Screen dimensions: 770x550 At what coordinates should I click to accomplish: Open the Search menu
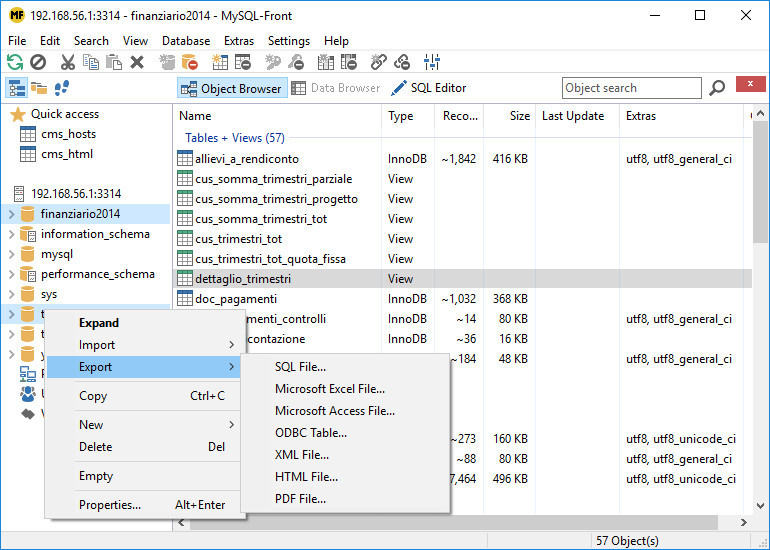pos(91,41)
